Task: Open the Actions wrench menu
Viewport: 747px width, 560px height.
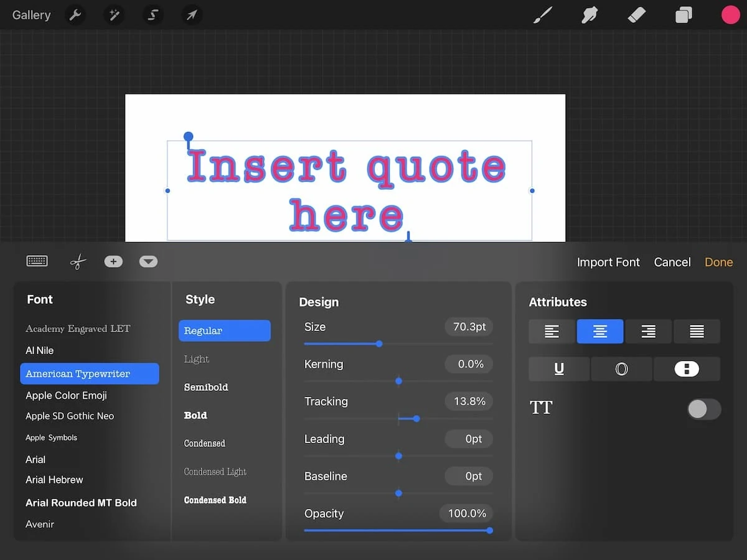Action: tap(75, 15)
